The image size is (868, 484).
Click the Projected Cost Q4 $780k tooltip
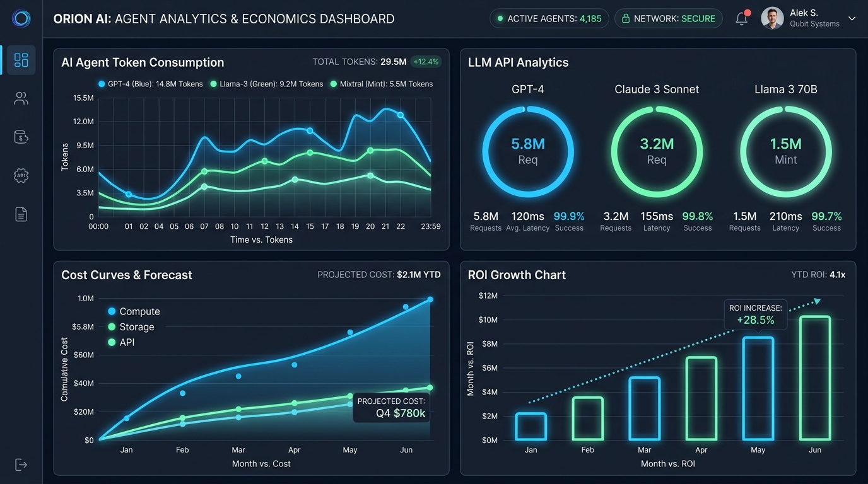[x=391, y=408]
